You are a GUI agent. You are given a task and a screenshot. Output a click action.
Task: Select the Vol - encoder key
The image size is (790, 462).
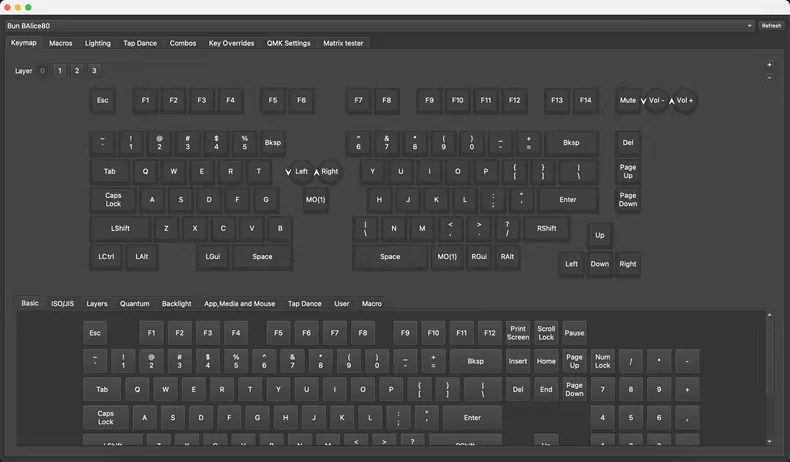(656, 100)
